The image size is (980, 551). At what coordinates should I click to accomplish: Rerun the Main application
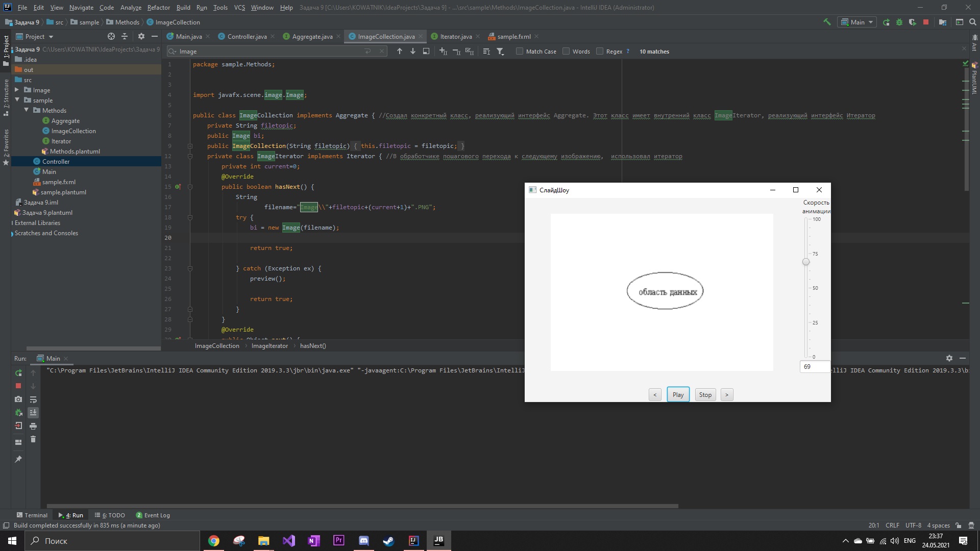[18, 373]
